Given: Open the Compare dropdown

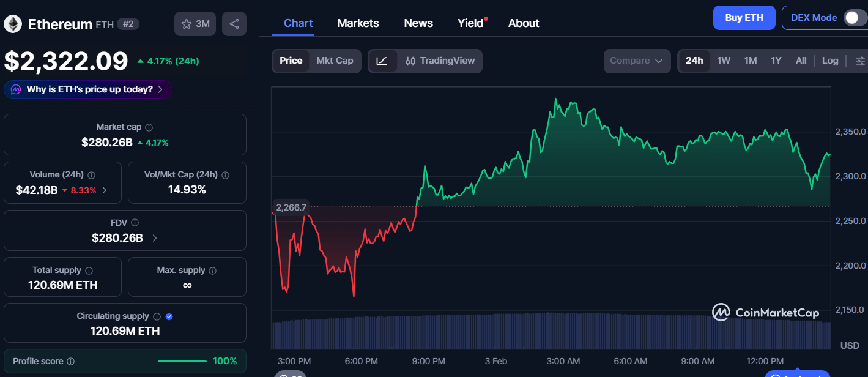Looking at the screenshot, I should click(x=637, y=61).
